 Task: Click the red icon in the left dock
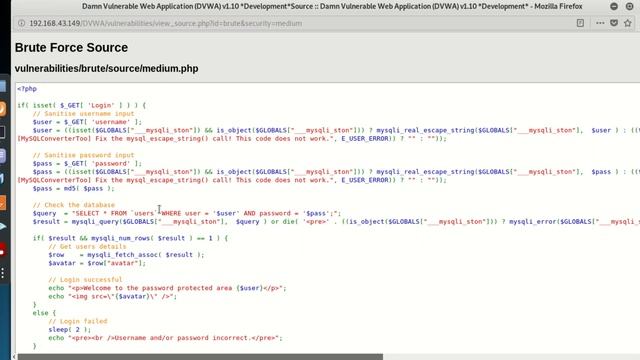pos(2,250)
